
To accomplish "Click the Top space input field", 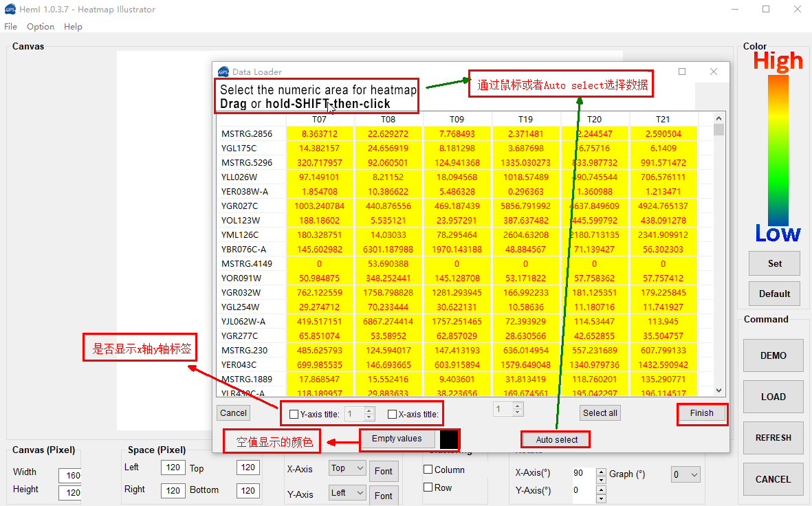I will 248,467.
